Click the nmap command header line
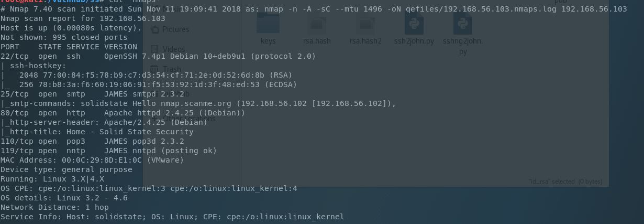644x224 pixels. (314, 9)
